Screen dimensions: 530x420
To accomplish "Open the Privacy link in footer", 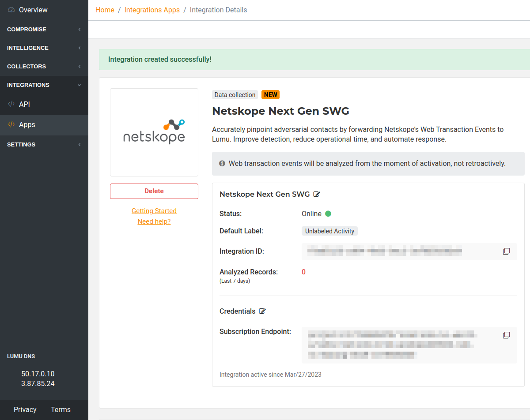I will coord(25,409).
